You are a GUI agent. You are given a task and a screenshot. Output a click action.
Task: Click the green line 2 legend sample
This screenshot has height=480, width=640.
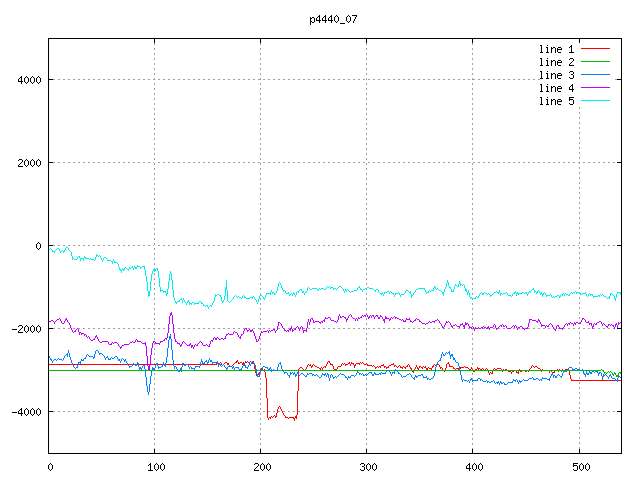[595, 62]
